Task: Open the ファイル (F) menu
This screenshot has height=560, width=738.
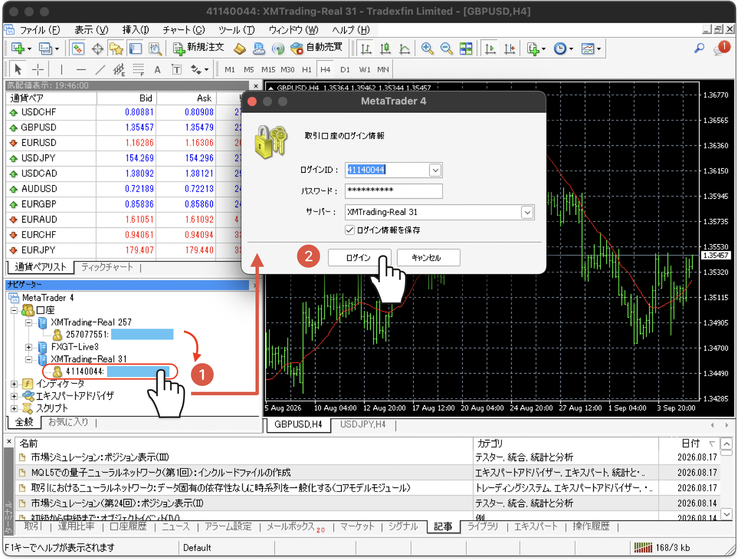Action: click(40, 30)
